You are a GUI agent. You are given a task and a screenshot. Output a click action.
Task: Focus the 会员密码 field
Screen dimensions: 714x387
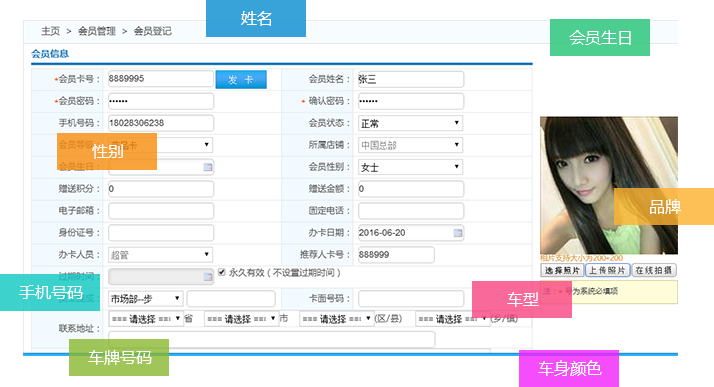pos(161,101)
